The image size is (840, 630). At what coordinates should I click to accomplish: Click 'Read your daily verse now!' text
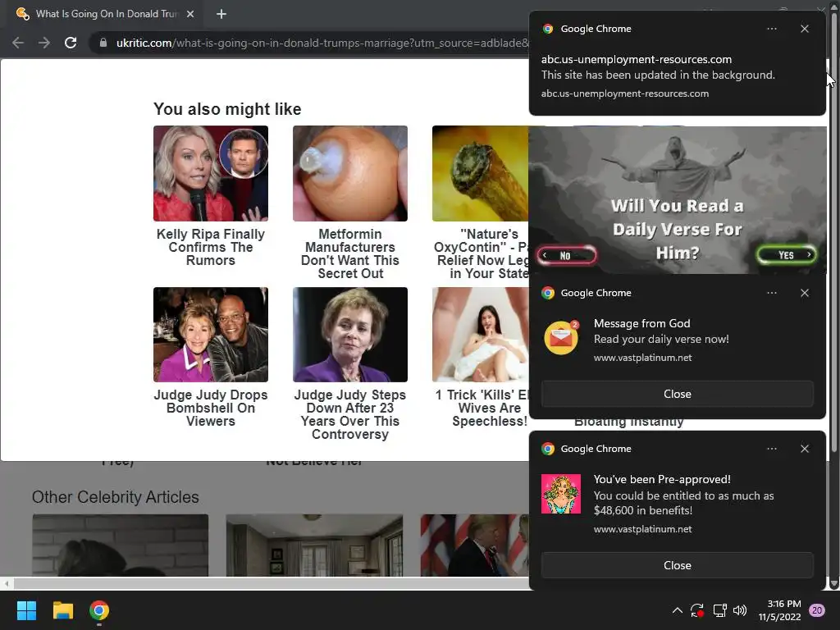661,339
